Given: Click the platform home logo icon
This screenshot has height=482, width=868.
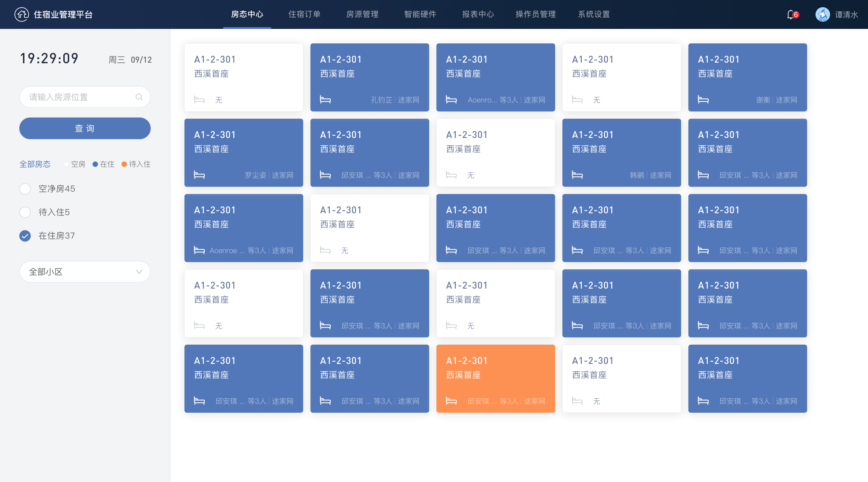Looking at the screenshot, I should pyautogui.click(x=22, y=14).
